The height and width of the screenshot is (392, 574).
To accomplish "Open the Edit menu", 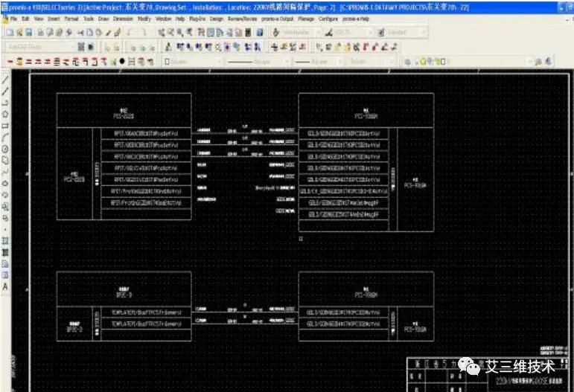I will [25, 19].
